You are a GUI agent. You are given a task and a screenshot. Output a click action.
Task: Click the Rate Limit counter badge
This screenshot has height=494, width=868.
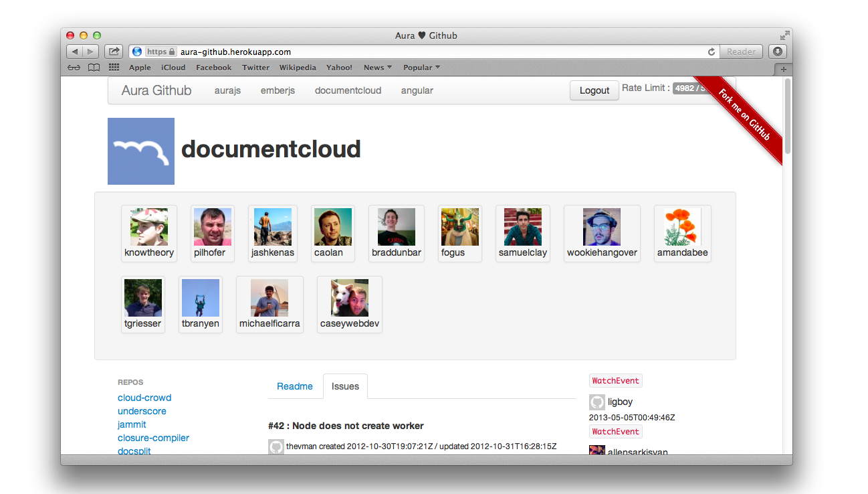[x=692, y=88]
